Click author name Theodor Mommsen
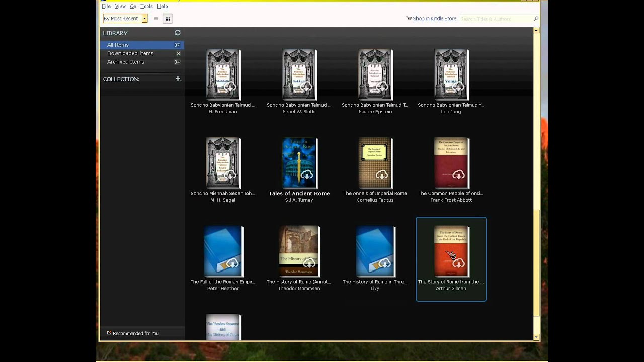 (x=299, y=289)
